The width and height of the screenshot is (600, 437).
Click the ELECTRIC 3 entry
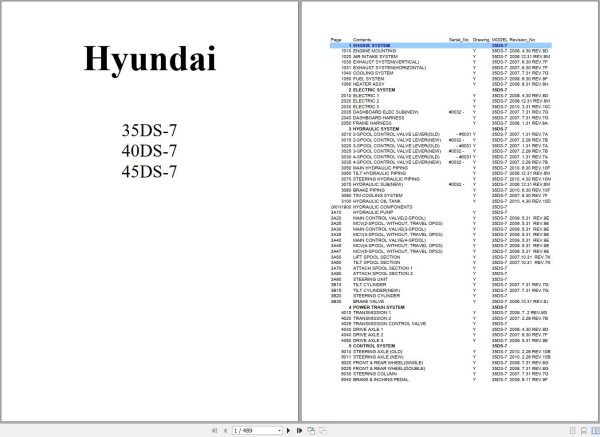[x=366, y=106]
